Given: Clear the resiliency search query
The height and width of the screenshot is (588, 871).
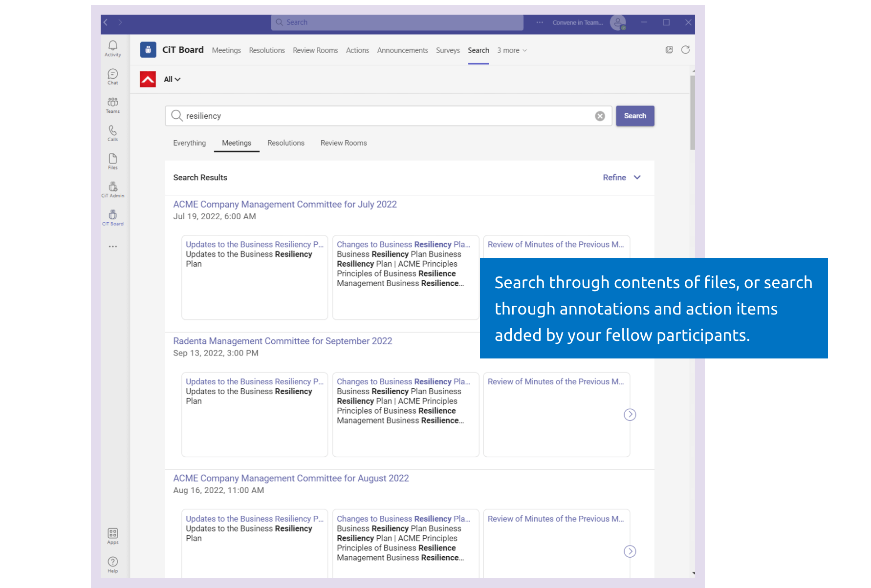Looking at the screenshot, I should (600, 116).
